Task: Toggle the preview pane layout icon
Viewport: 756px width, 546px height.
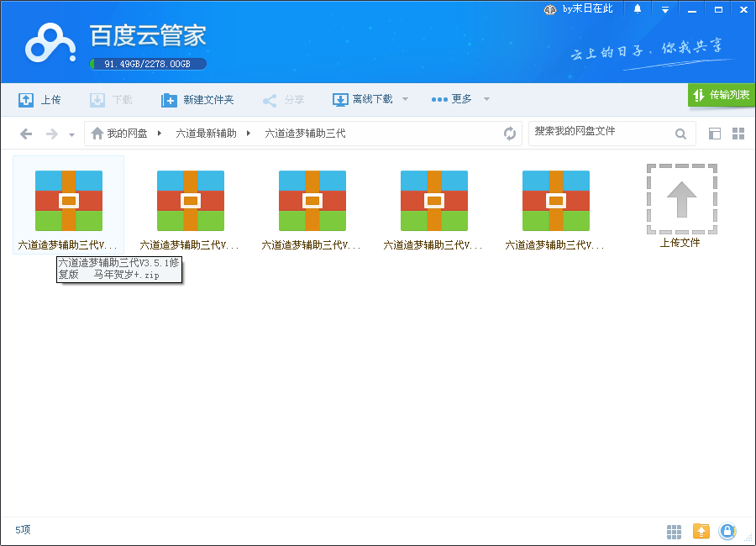Action: (x=715, y=134)
